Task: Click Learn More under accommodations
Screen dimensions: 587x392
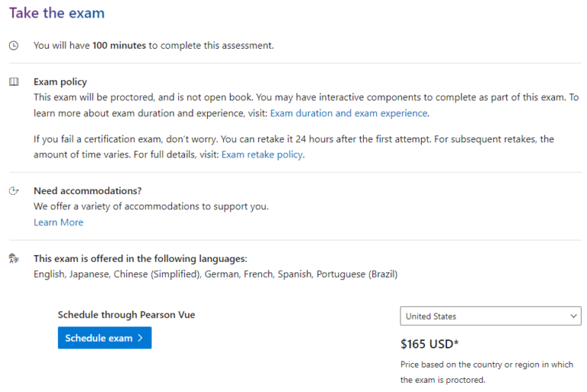Action: pyautogui.click(x=58, y=222)
